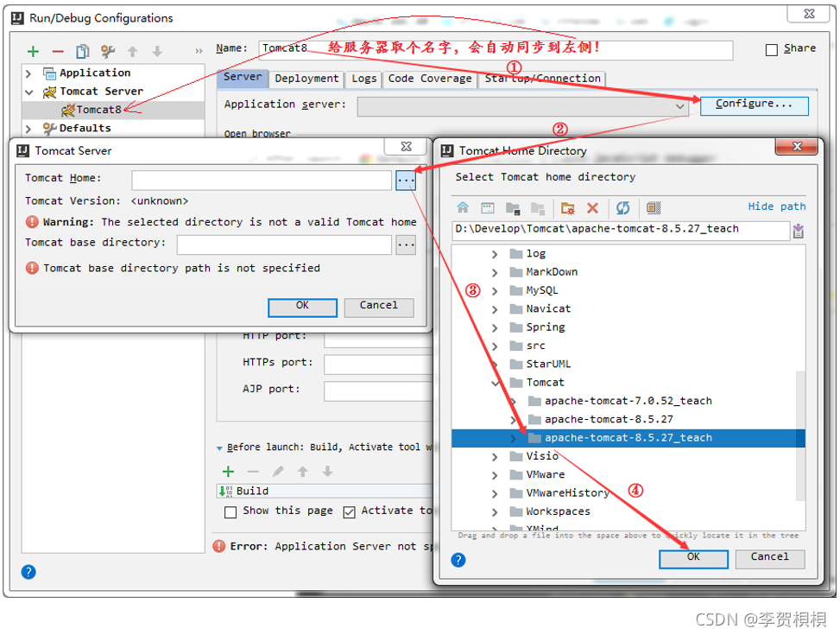The width and height of the screenshot is (840, 635).
Task: Add a before launch task
Action: (228, 472)
